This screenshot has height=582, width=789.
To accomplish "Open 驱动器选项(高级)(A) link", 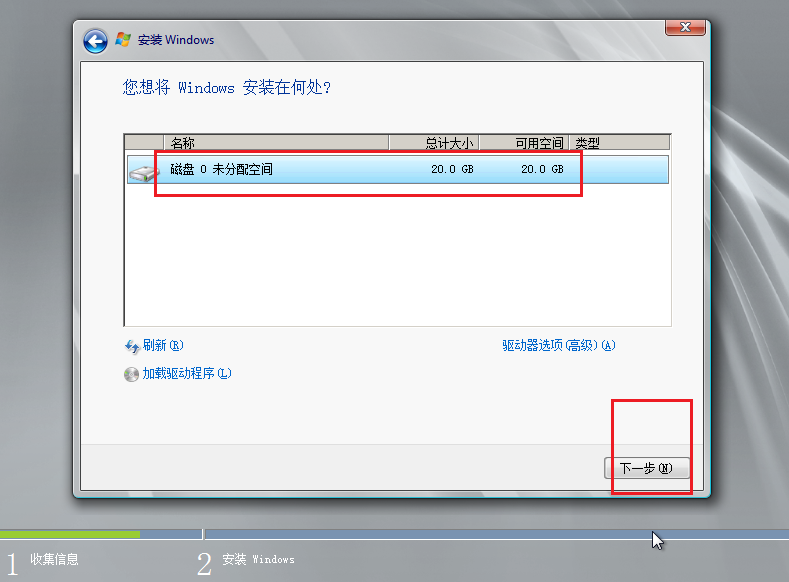I will [559, 346].
